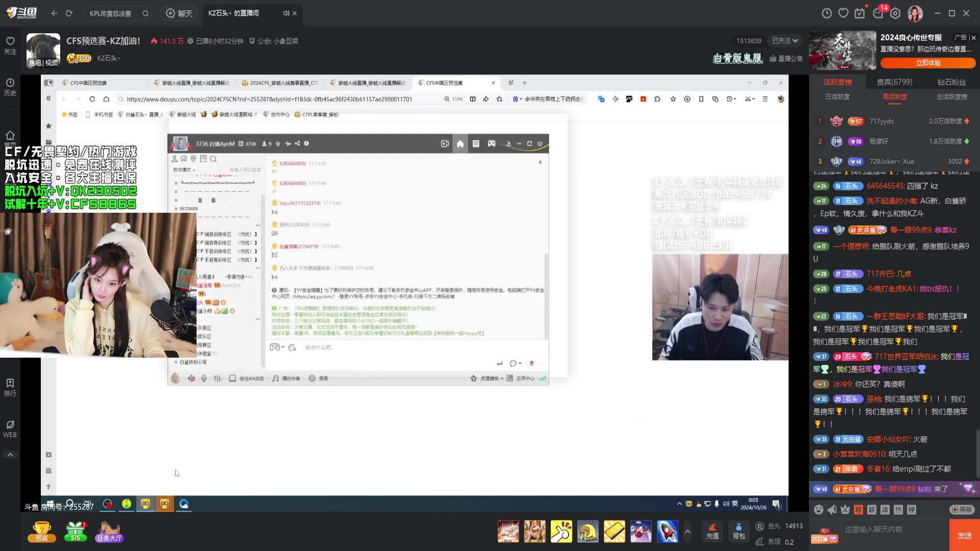Open WEB in left sidebar
The height and width of the screenshot is (551, 980).
coord(10,429)
